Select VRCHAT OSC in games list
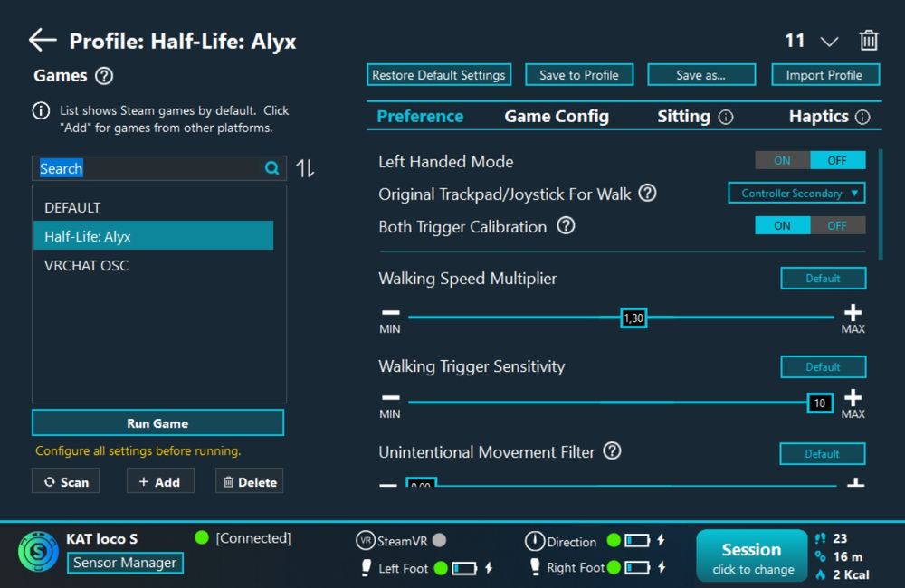 pos(154,265)
